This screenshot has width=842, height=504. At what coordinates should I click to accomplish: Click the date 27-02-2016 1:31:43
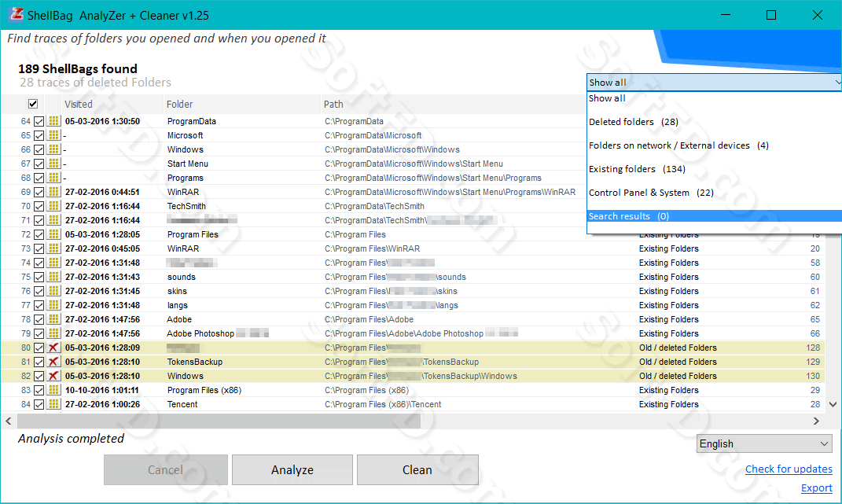pos(102,277)
